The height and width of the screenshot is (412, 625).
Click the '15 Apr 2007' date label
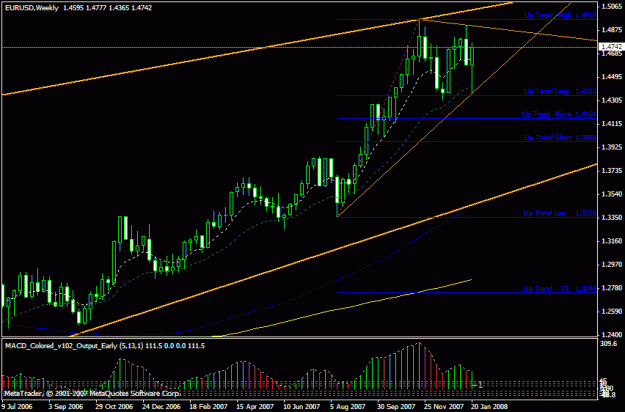[x=255, y=407]
